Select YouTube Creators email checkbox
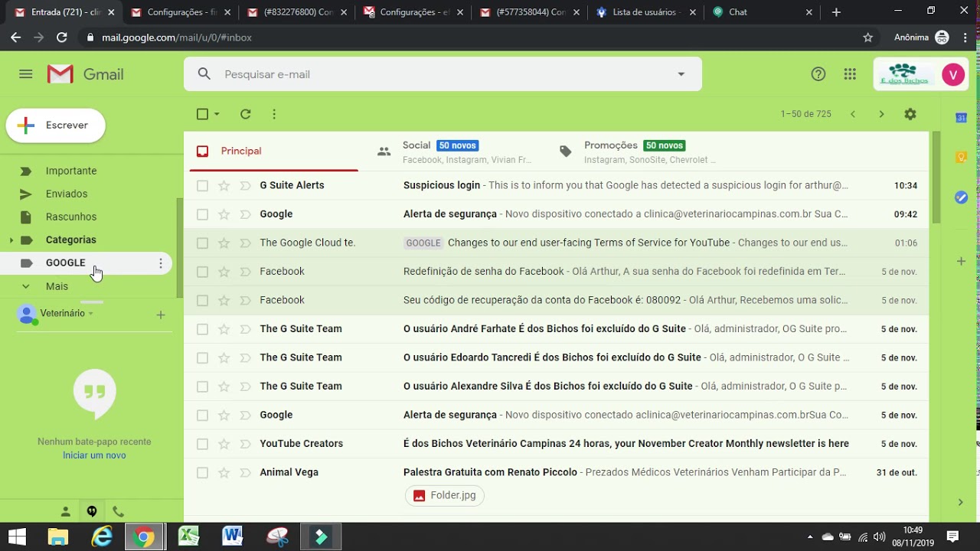 click(x=202, y=444)
